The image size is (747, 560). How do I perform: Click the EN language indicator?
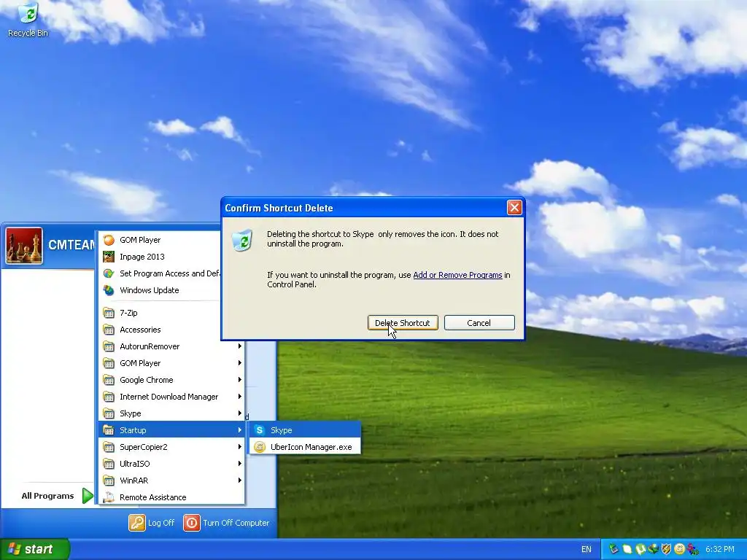click(x=586, y=550)
